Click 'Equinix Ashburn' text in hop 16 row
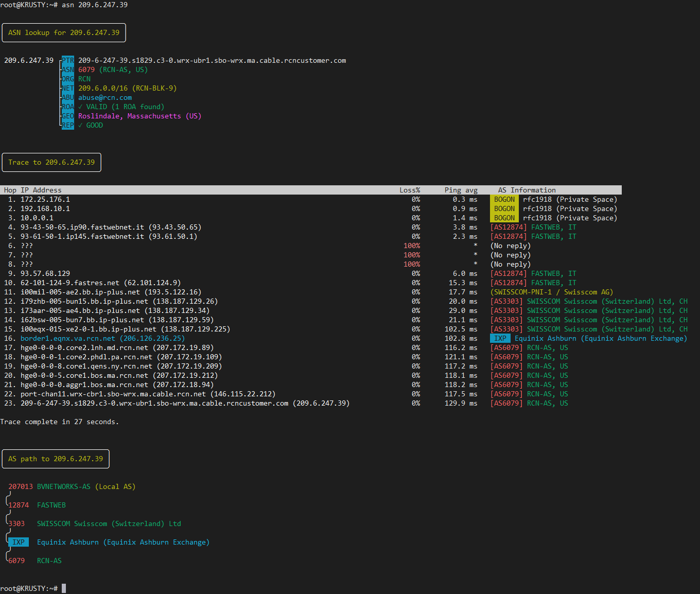700x594 pixels. coord(546,338)
